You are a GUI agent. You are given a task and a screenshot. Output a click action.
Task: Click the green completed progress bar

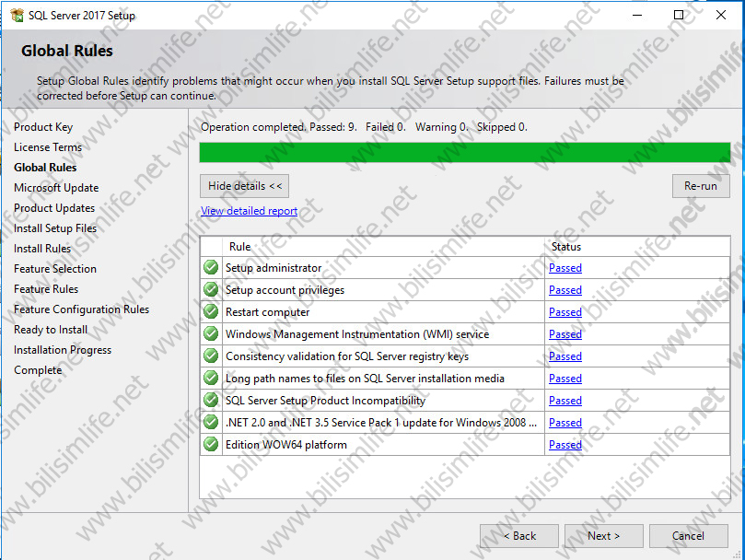(465, 153)
